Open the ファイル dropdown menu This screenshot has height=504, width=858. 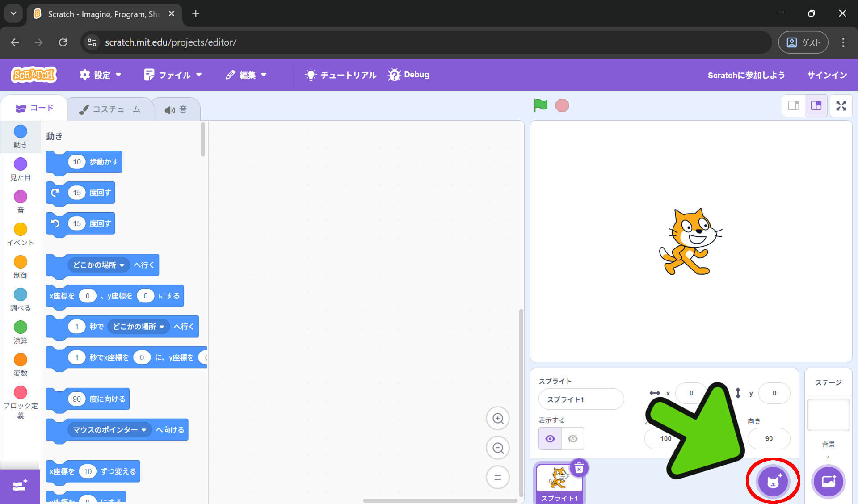pyautogui.click(x=173, y=75)
